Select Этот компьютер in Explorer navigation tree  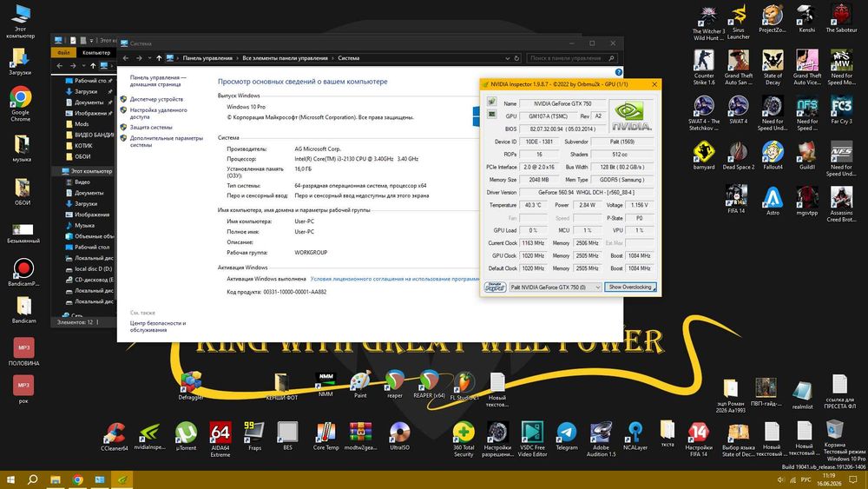[x=87, y=171]
